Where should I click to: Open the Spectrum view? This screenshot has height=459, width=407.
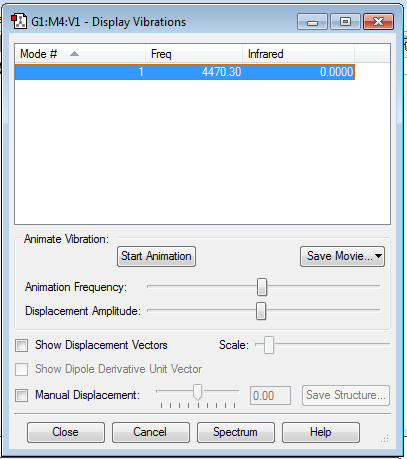[236, 432]
